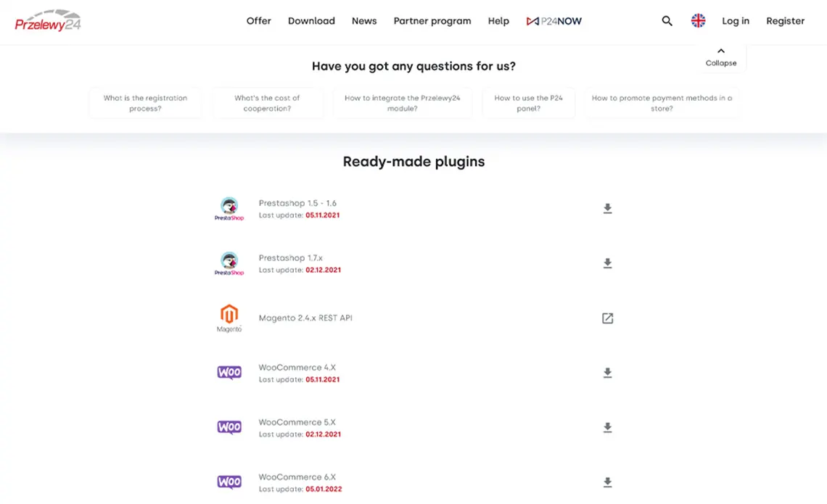827x504 pixels.
Task: Click the Przelewy24 logo
Action: (48, 20)
